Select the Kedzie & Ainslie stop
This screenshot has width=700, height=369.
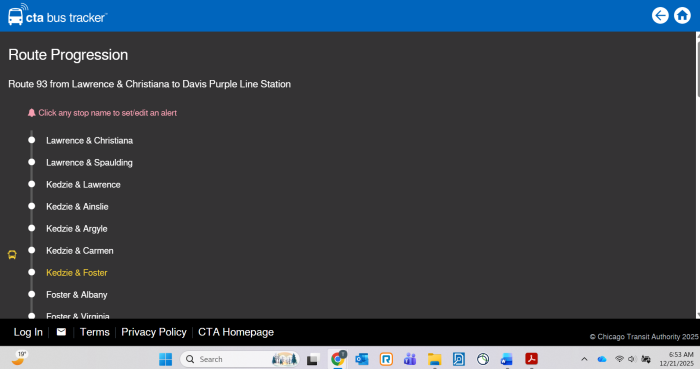click(x=77, y=207)
